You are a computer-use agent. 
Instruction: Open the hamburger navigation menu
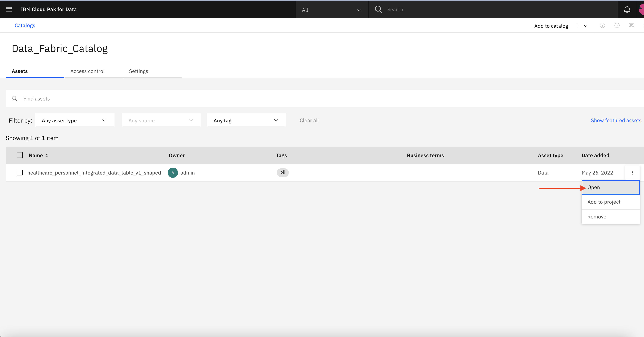coord(9,9)
